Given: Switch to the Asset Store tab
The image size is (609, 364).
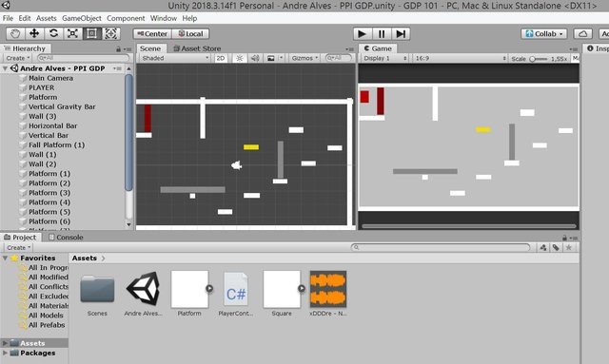Looking at the screenshot, I should pos(197,48).
